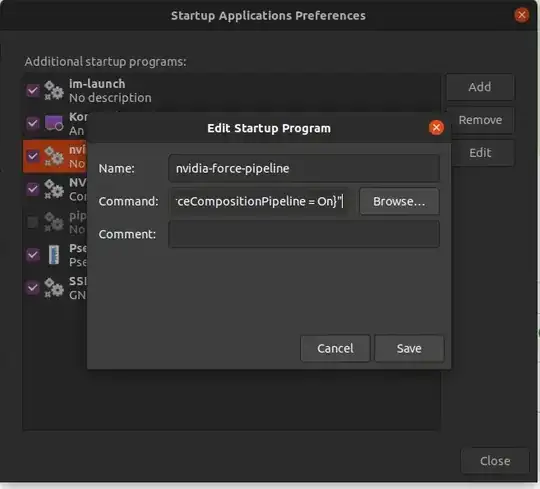Screen dimensions: 540x489
Task: Click the Pse... thermometer-style icon
Action: tap(54, 255)
